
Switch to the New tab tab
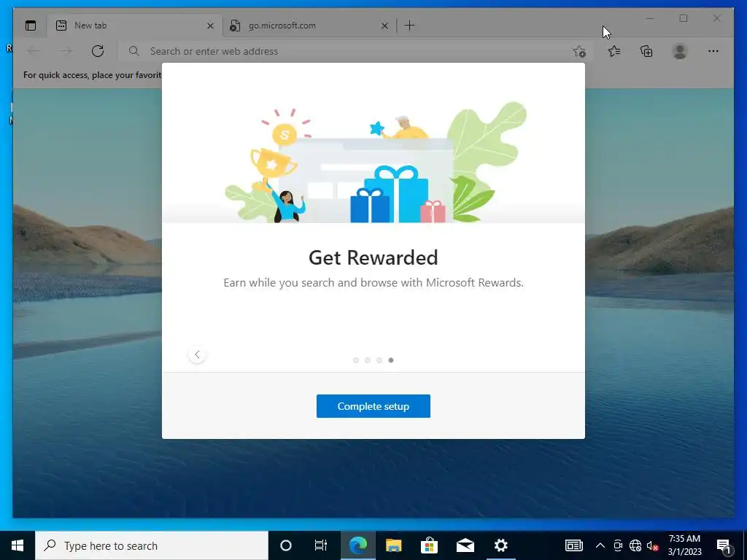(134, 26)
